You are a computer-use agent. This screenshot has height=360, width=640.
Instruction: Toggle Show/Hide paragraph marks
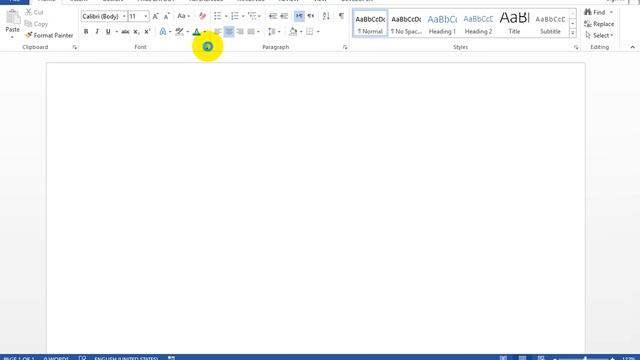[x=341, y=16]
